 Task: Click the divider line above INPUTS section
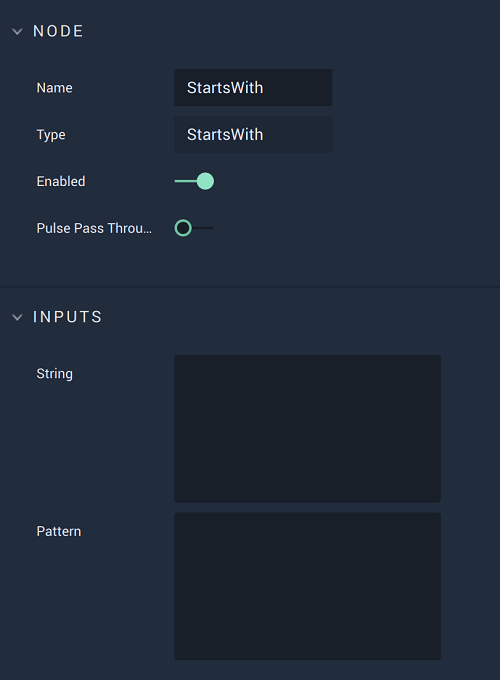(x=250, y=287)
